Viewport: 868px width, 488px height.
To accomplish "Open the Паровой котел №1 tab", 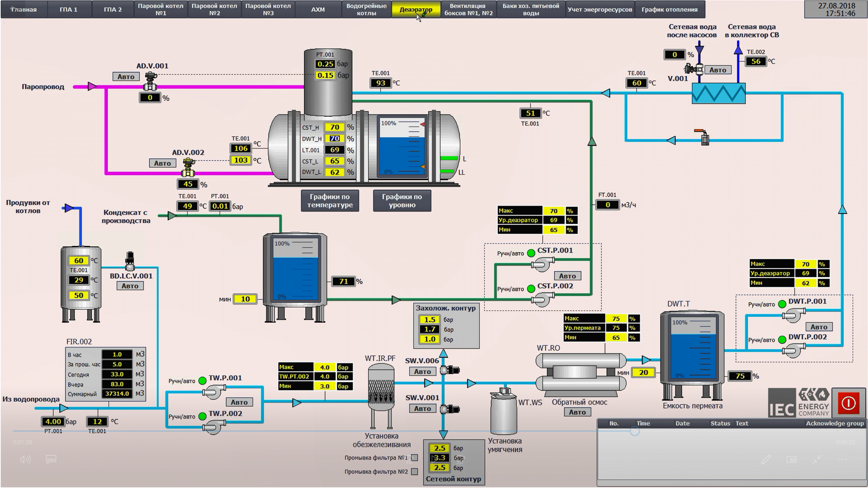I will pos(160,9).
